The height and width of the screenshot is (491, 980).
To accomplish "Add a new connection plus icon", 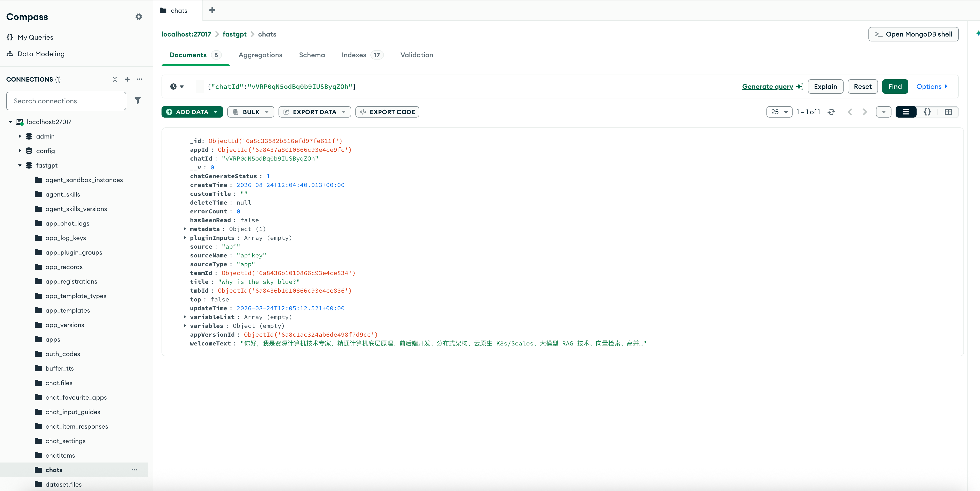I will (127, 79).
